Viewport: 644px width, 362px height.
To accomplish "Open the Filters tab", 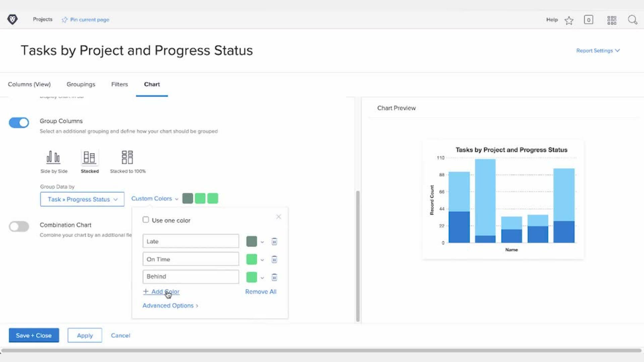I will (119, 84).
